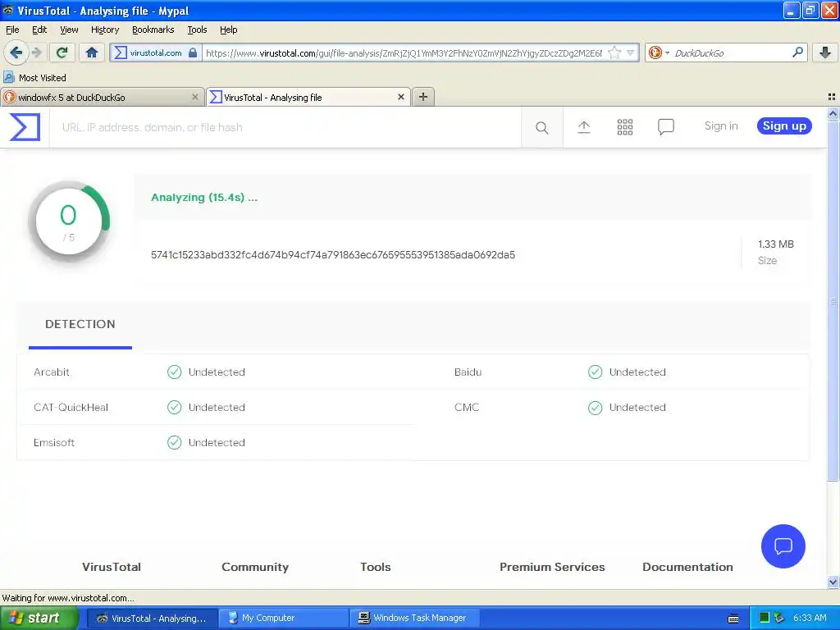840x630 pixels.
Task: Click the Analyzing (15.4s) status text
Action: (204, 197)
